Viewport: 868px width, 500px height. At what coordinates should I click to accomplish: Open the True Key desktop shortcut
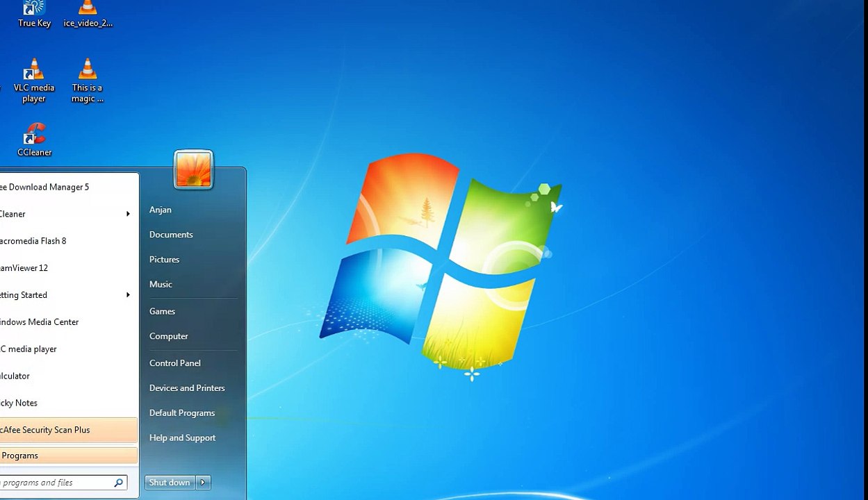tap(34, 14)
